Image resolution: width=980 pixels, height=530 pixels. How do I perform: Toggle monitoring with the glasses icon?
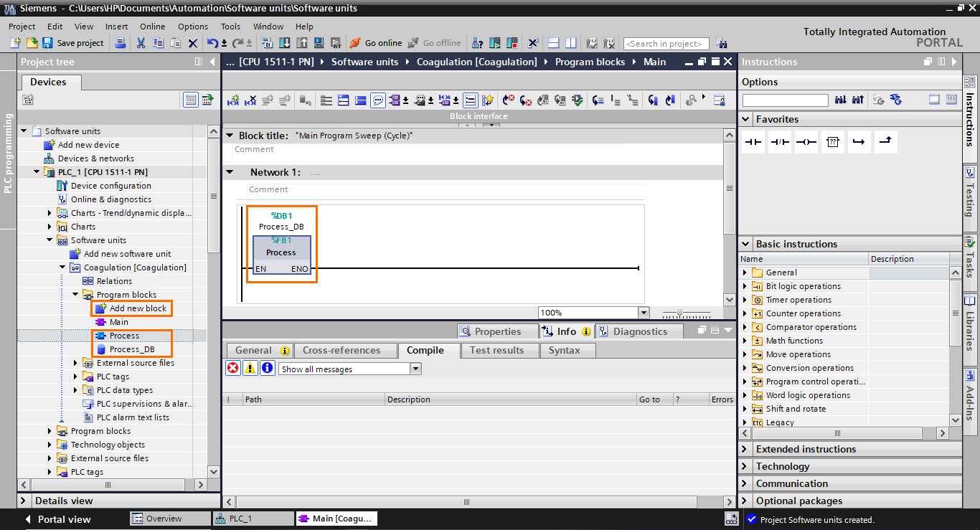click(x=691, y=100)
